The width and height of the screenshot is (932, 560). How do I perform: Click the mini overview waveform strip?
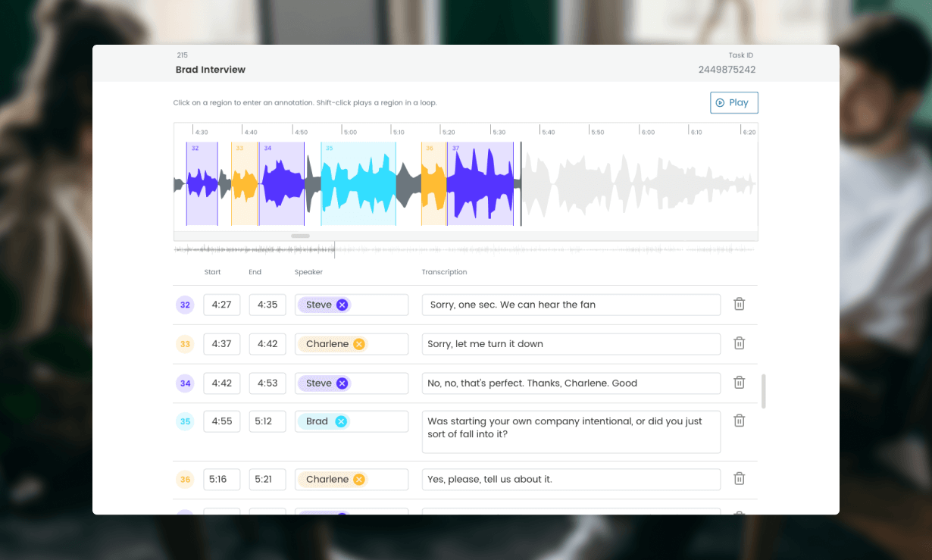tap(465, 249)
